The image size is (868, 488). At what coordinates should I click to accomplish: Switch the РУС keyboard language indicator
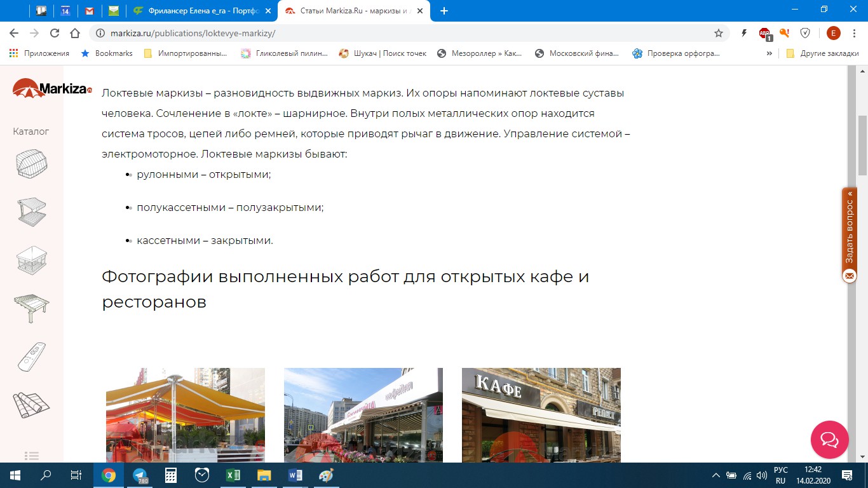[x=781, y=475]
